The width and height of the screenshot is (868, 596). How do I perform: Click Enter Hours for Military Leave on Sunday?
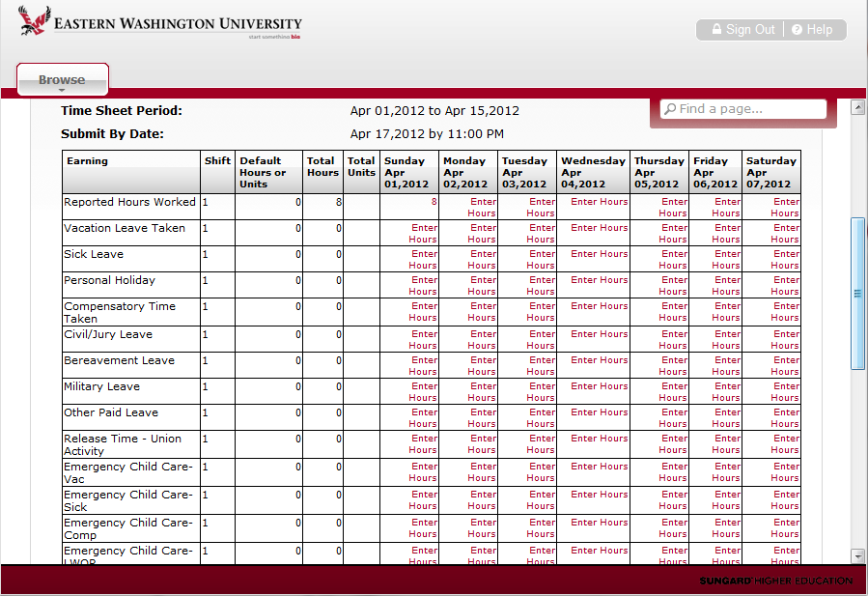tap(423, 391)
